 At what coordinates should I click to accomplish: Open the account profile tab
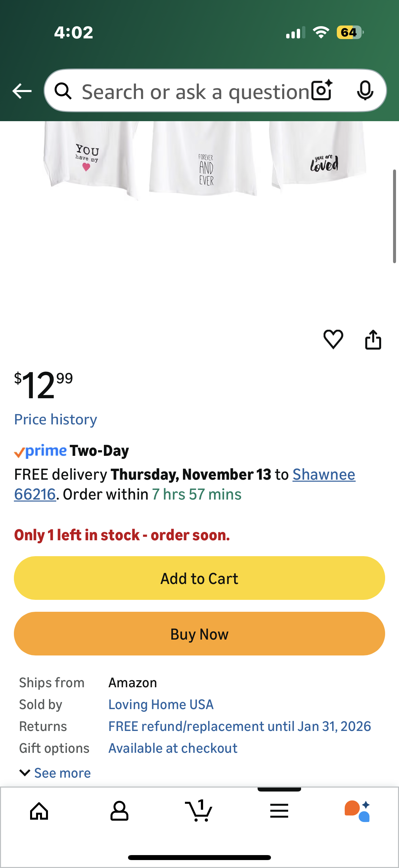119,811
